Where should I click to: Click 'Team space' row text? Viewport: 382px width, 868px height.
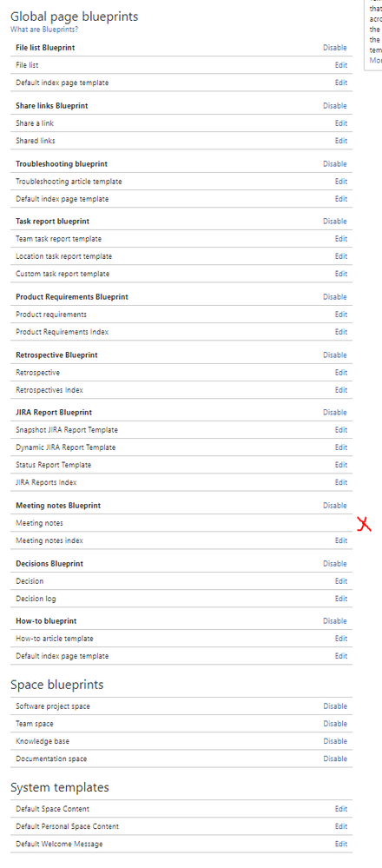click(34, 724)
